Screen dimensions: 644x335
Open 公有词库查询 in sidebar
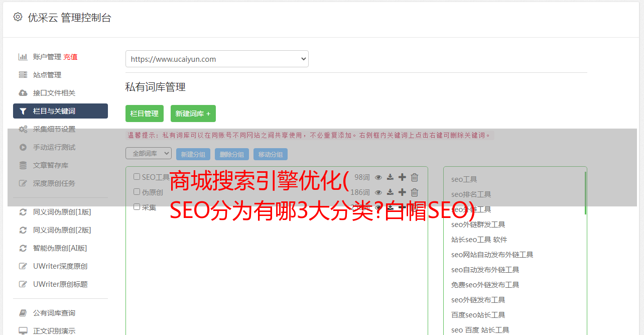click(54, 313)
